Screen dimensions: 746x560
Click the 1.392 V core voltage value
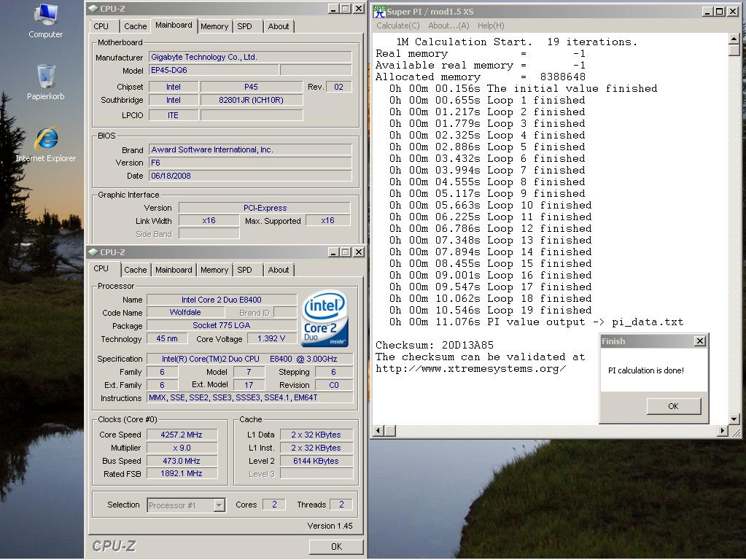pyautogui.click(x=271, y=339)
